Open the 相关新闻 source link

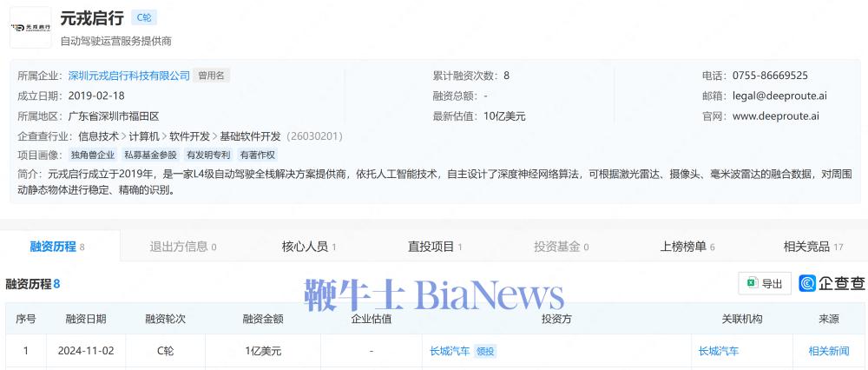pos(828,351)
